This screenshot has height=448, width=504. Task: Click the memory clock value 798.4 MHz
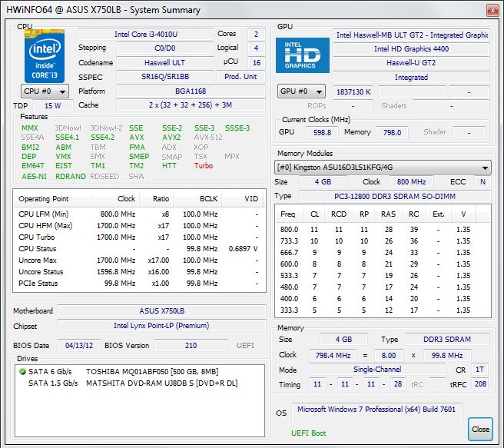(x=333, y=356)
